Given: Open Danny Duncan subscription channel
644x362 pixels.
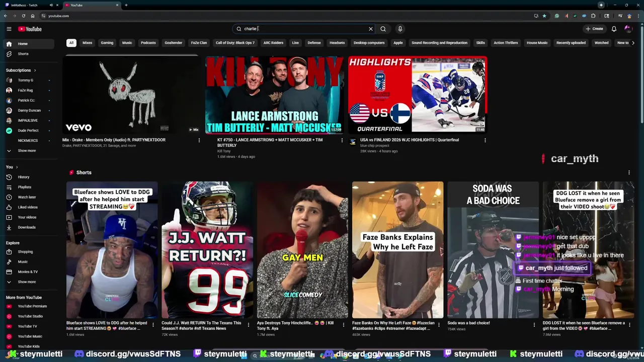Looking at the screenshot, I should 29,110.
